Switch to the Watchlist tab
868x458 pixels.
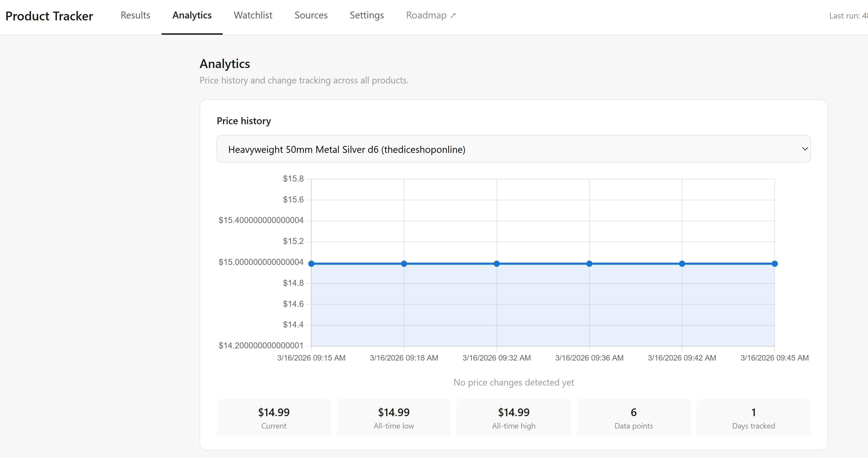253,15
